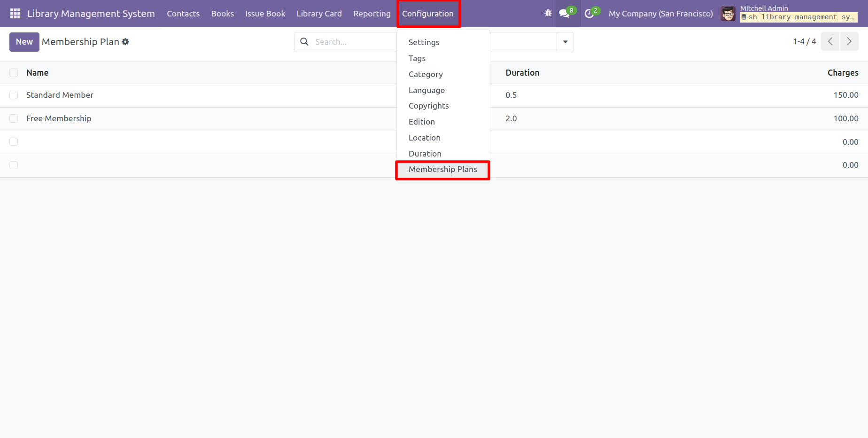Open the apps grid home menu
868x438 pixels.
15,14
